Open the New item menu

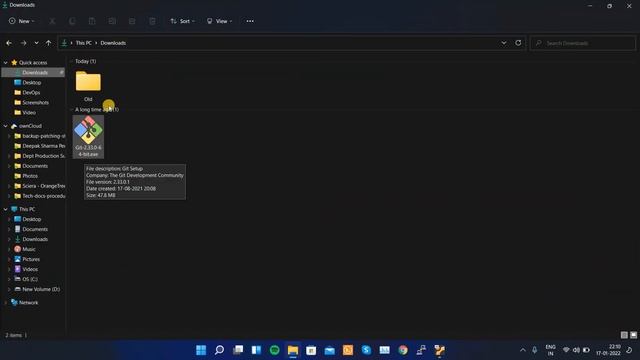22,21
